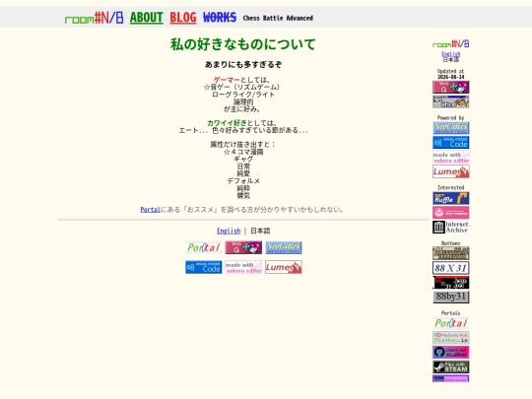Click the black and red 88x31 badge
532x399 pixels.
click(x=450, y=283)
